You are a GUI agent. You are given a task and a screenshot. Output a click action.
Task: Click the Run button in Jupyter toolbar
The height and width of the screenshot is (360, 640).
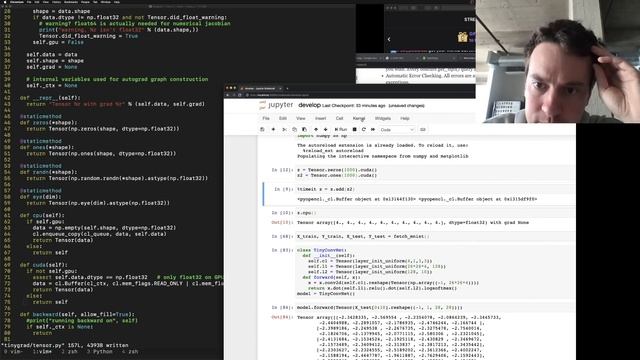point(341,129)
